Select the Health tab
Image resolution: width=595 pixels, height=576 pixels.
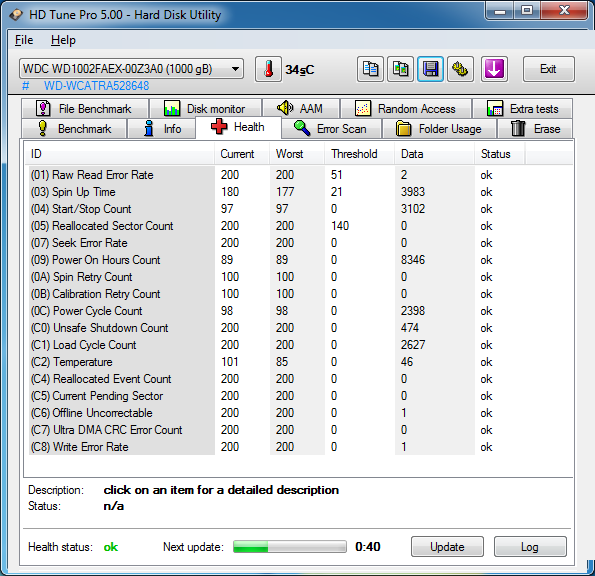pos(238,127)
